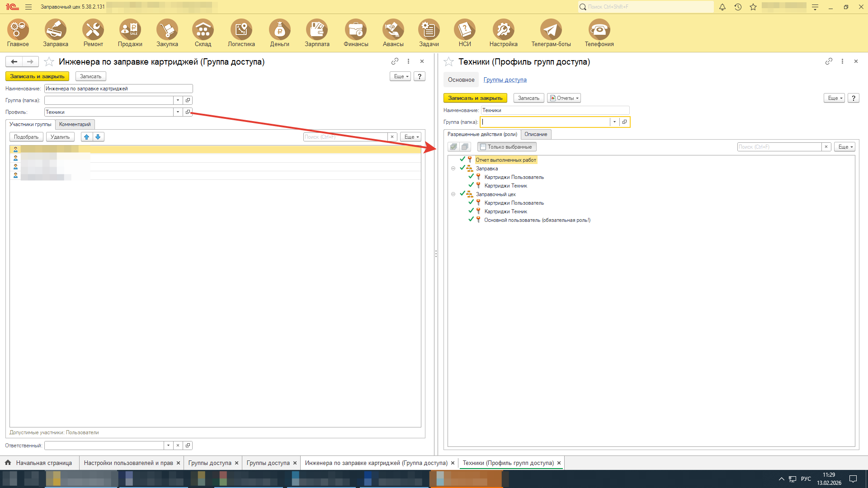Open the Группы доступа link
The image size is (868, 488).
505,80
